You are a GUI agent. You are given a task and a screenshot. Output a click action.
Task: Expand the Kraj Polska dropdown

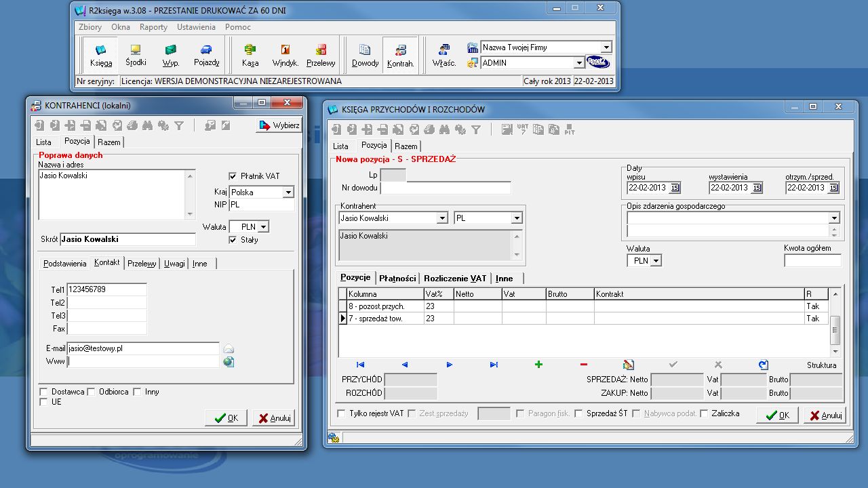[x=288, y=192]
